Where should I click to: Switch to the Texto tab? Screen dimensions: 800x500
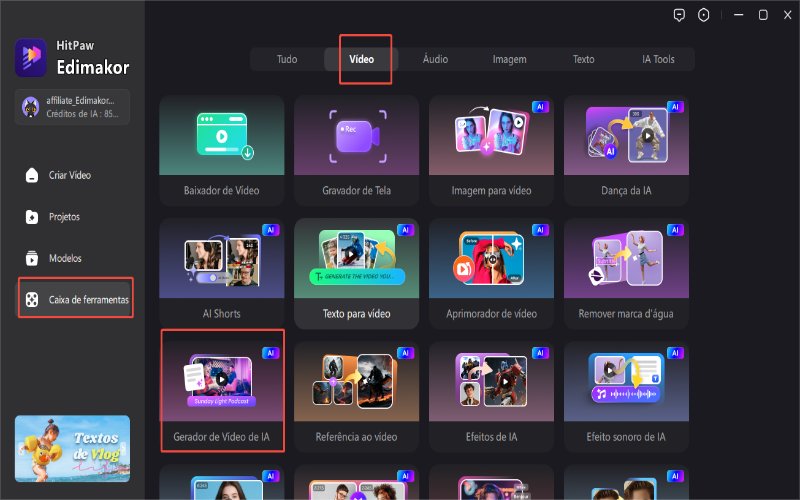pos(583,59)
